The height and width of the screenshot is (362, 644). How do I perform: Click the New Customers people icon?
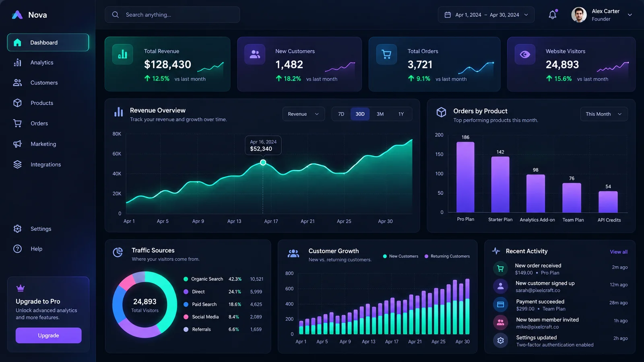[255, 54]
